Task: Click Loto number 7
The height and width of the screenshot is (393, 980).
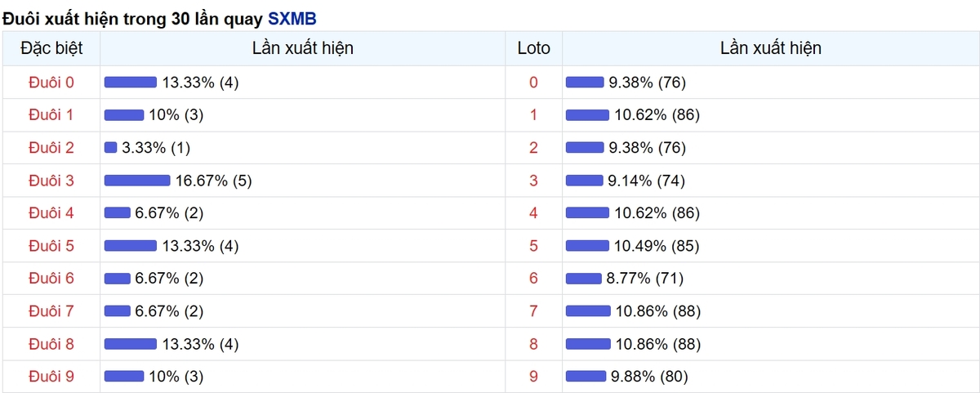Action: pos(534,311)
